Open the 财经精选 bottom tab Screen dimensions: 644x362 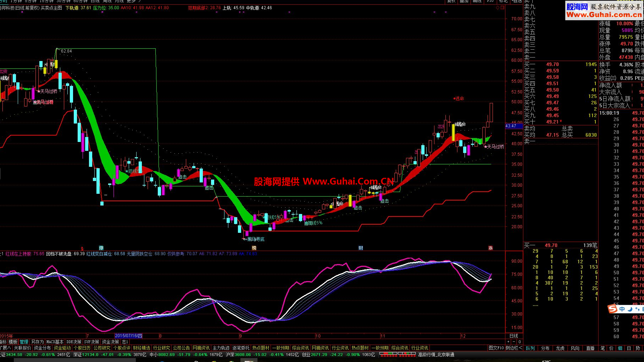[142, 348]
